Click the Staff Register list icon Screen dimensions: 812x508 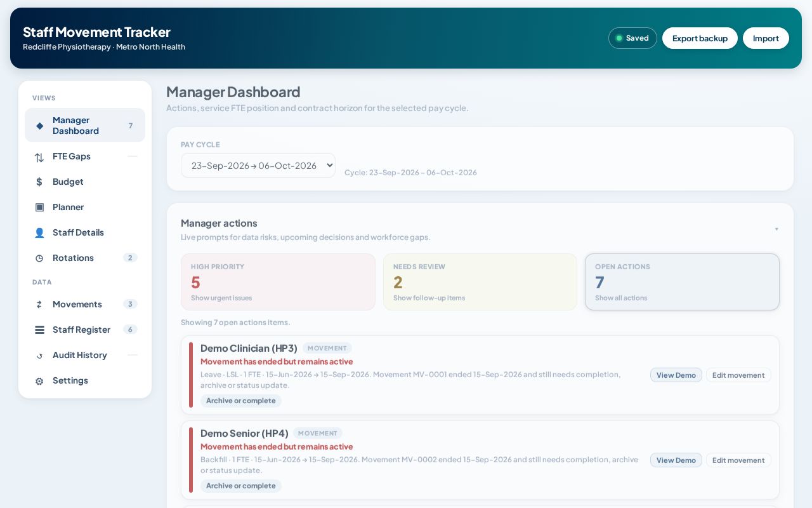tap(39, 330)
